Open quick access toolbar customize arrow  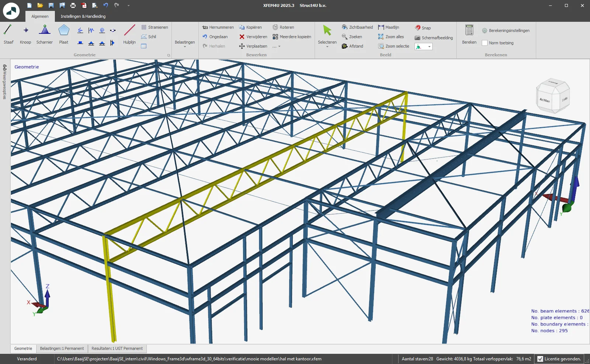(128, 6)
